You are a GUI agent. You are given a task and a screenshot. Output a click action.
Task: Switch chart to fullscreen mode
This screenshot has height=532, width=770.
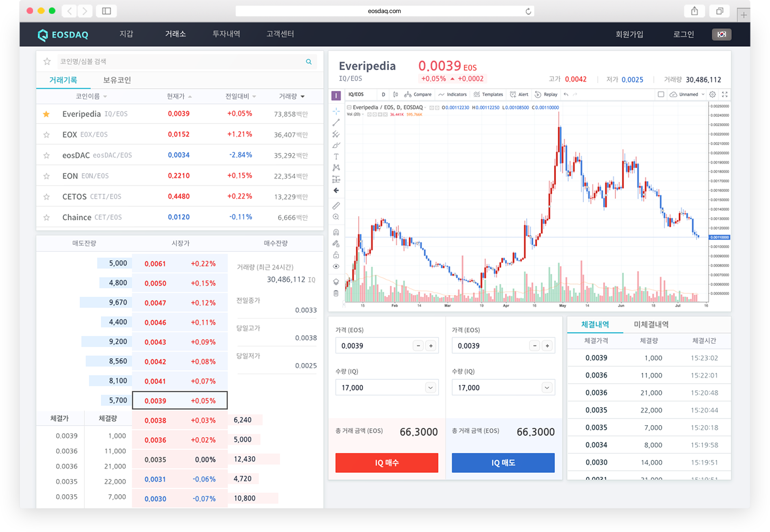pos(725,95)
